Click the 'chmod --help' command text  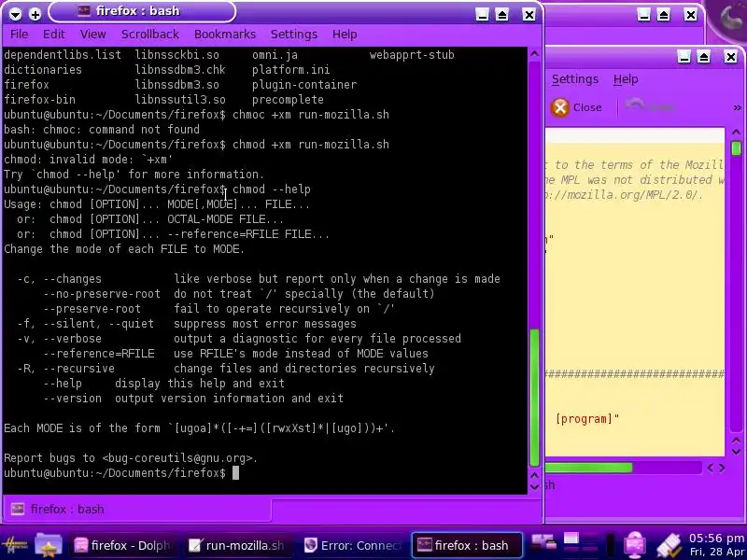coord(272,189)
